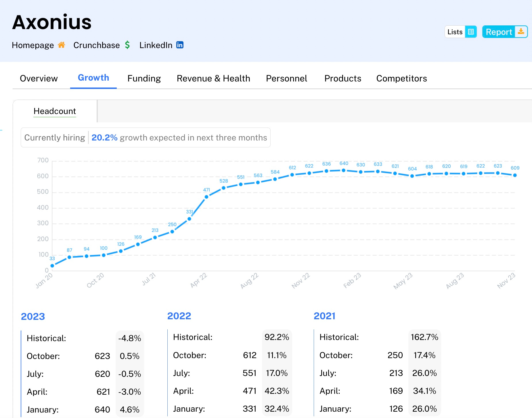The image size is (532, 418).
Task: Click the 20.2% growth expected text
Action: pos(179,138)
